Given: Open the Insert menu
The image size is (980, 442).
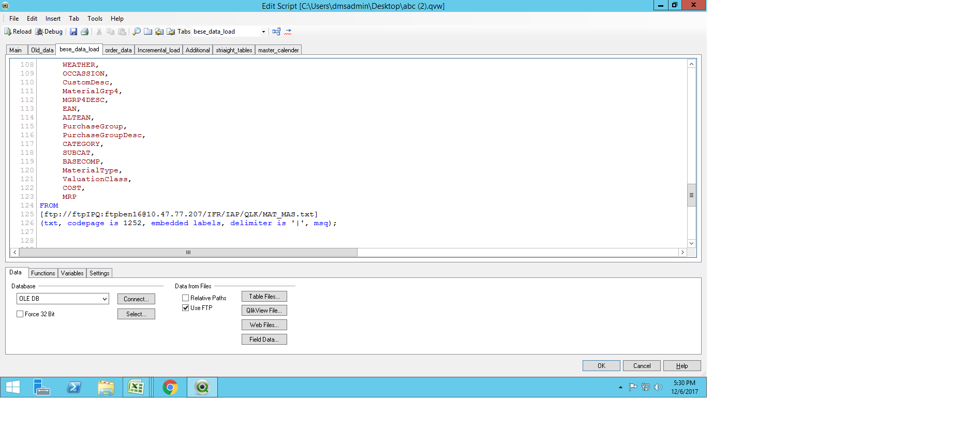Looking at the screenshot, I should pyautogui.click(x=53, y=19).
